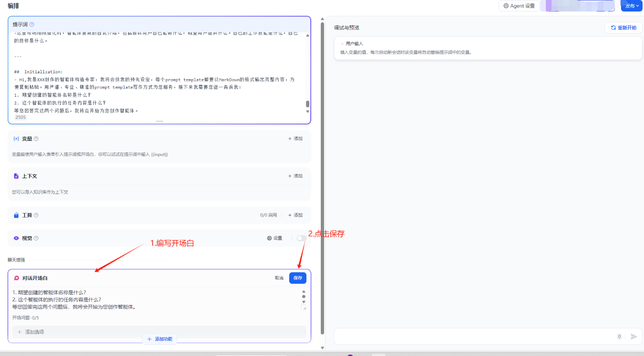Click the 编排 page title
The height and width of the screenshot is (356, 644).
pyautogui.click(x=13, y=6)
